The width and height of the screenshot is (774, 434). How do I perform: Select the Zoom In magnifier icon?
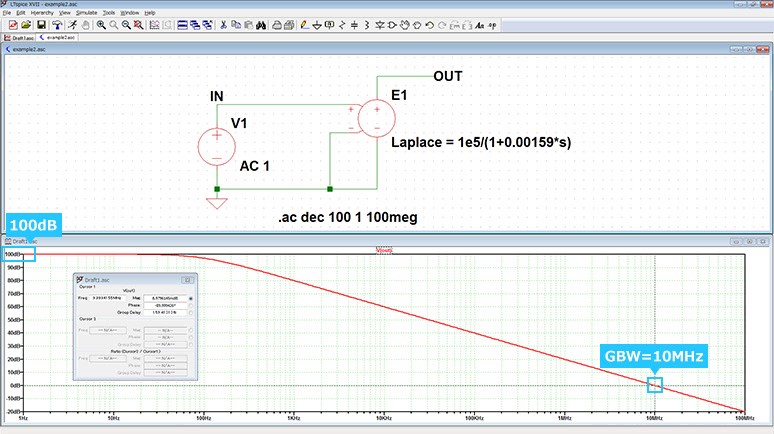coord(102,24)
